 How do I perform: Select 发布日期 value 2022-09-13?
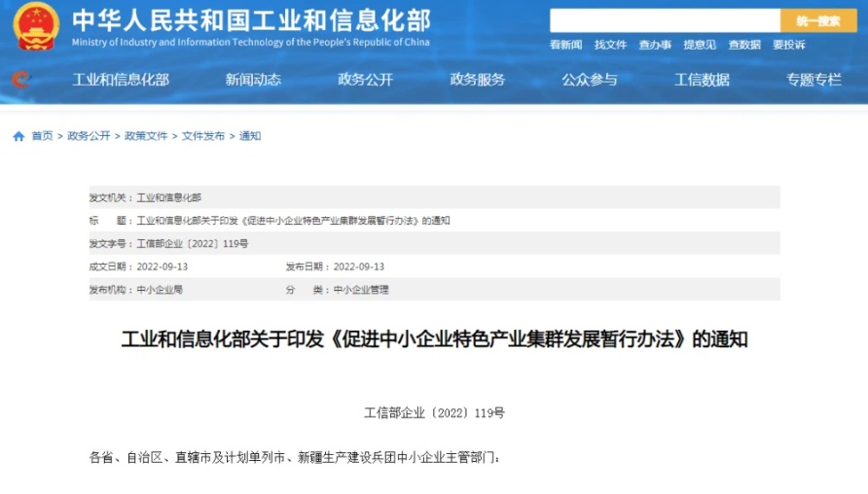tap(359, 266)
